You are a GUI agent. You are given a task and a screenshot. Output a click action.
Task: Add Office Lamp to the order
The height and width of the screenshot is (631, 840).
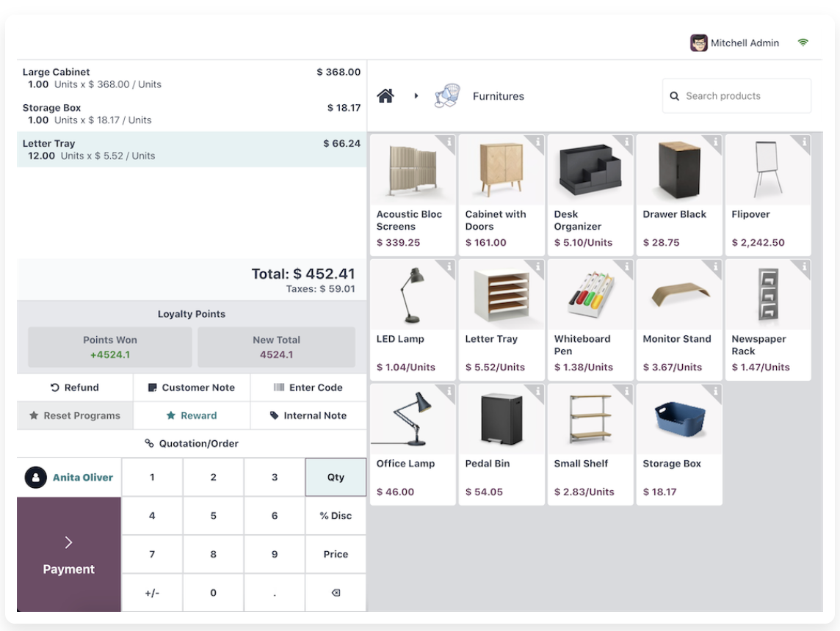pyautogui.click(x=413, y=445)
